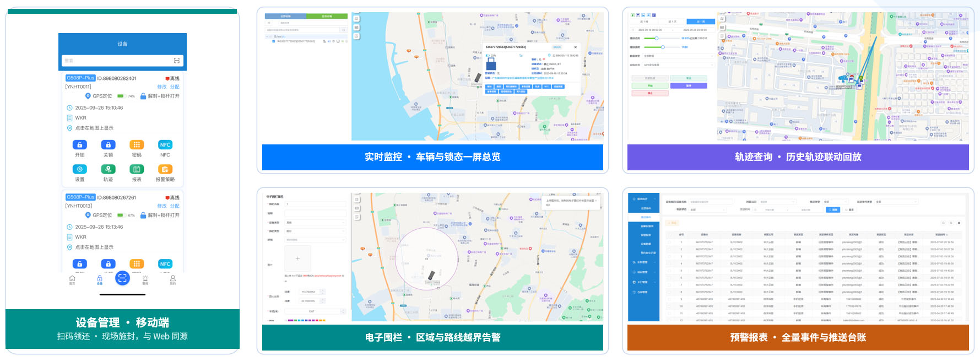Open the report (报表) icon on device YNHT0011
980x361 pixels.
(x=137, y=169)
